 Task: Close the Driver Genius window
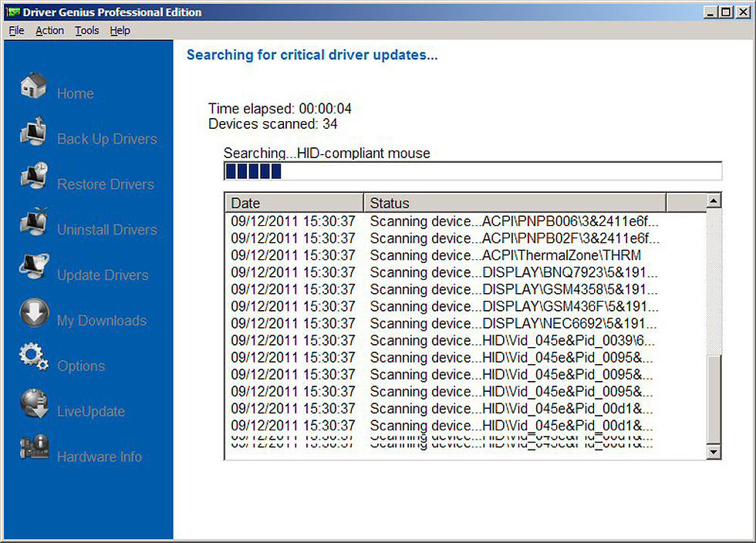coord(743,12)
